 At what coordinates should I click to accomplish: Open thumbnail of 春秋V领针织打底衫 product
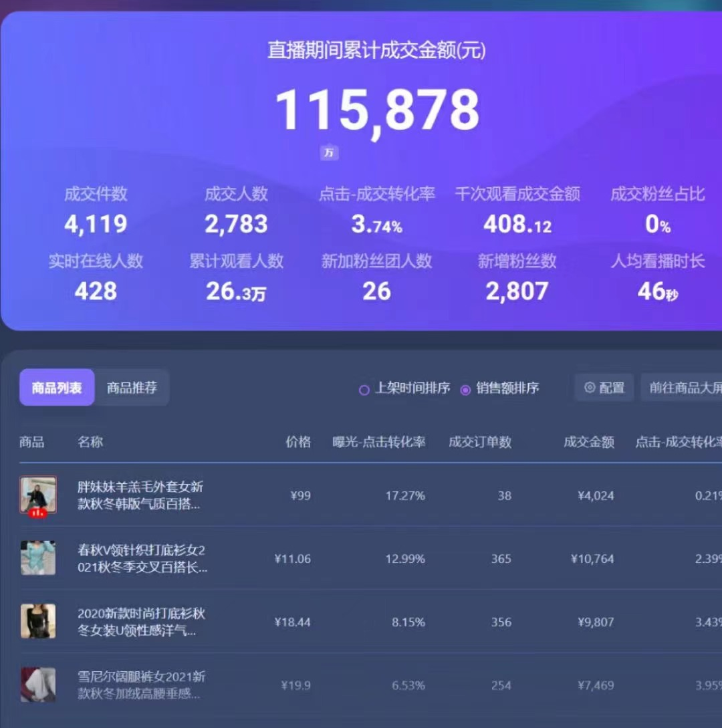(x=38, y=558)
